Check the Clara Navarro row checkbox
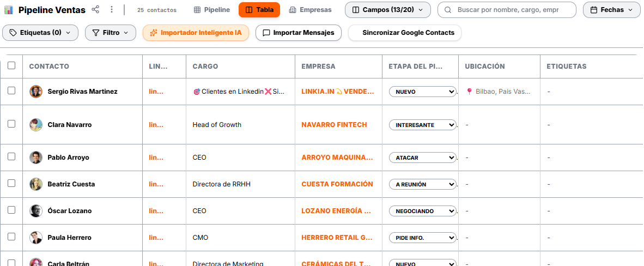This screenshot has width=644, height=266. [11, 123]
